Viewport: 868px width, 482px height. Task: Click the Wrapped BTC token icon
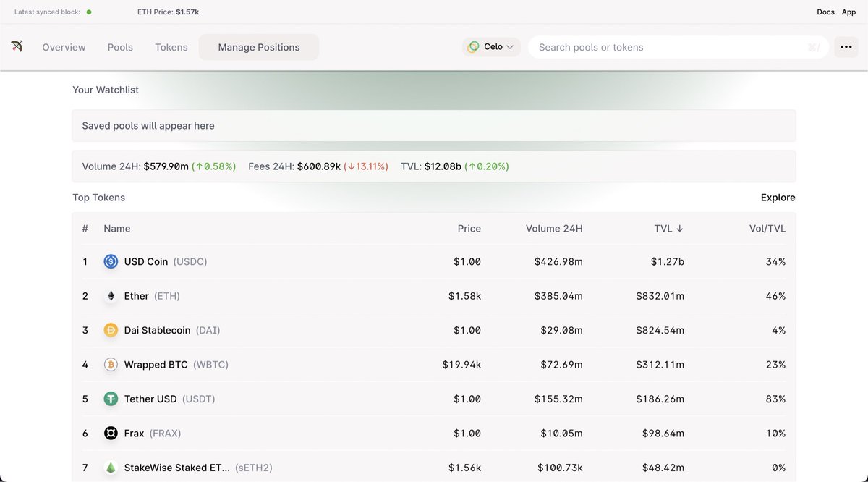(111, 365)
